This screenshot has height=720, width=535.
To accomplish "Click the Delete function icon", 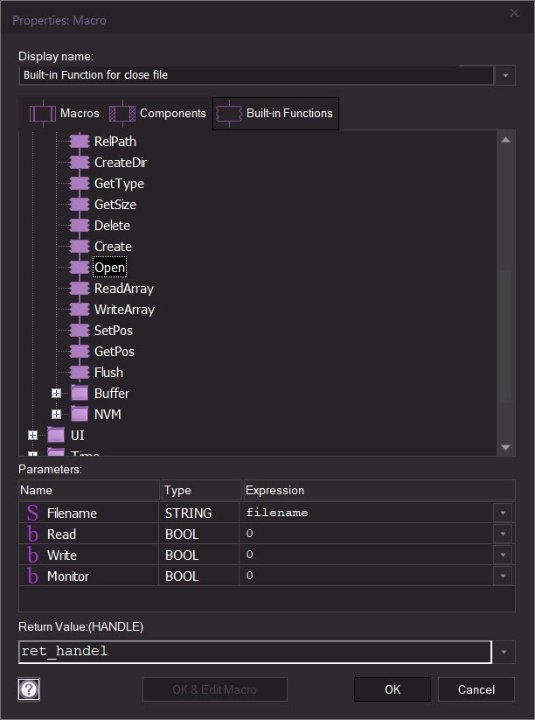I will click(x=79, y=225).
